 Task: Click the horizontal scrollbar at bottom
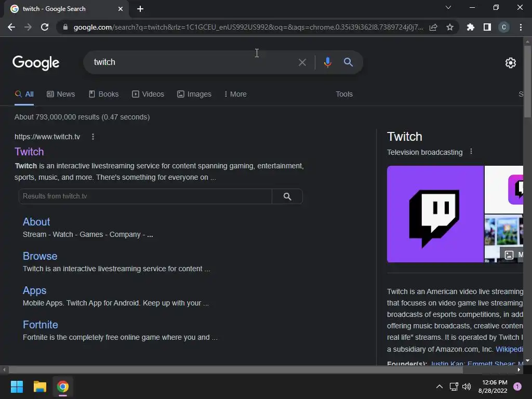[236, 370]
